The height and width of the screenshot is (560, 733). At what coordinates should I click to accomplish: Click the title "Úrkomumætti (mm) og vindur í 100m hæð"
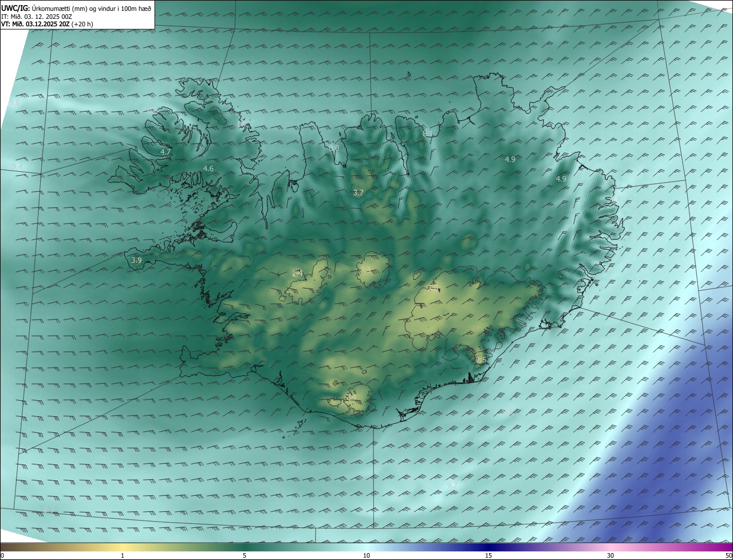coord(91,9)
